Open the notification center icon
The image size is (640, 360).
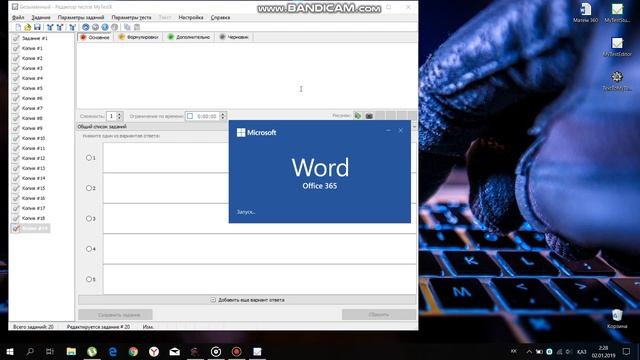click(x=627, y=351)
